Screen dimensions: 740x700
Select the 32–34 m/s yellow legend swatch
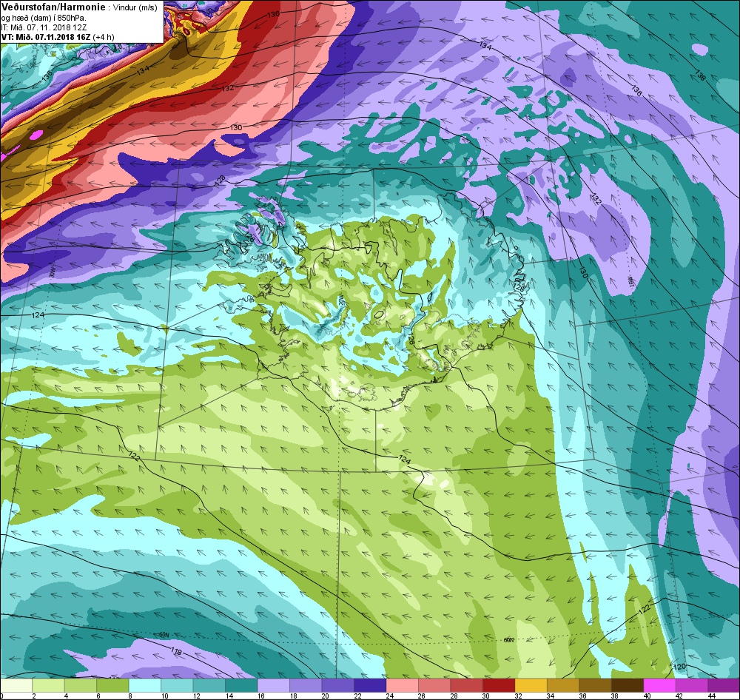(x=531, y=685)
